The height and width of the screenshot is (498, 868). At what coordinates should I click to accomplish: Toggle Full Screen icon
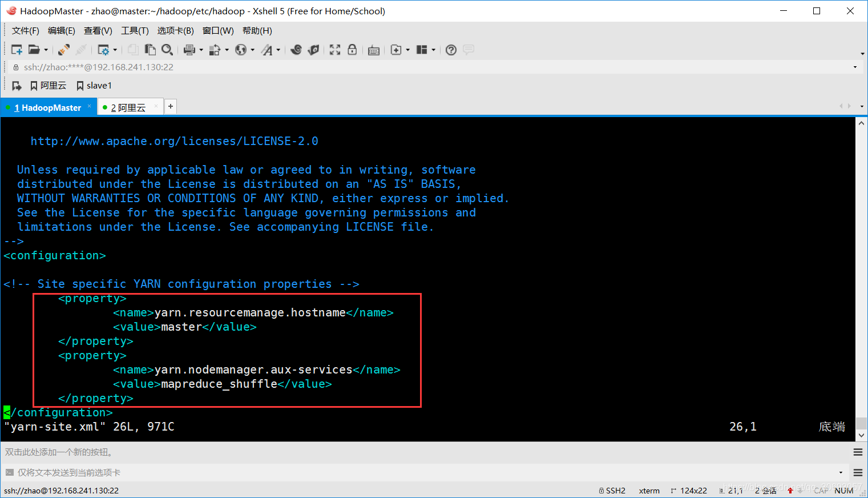click(335, 50)
